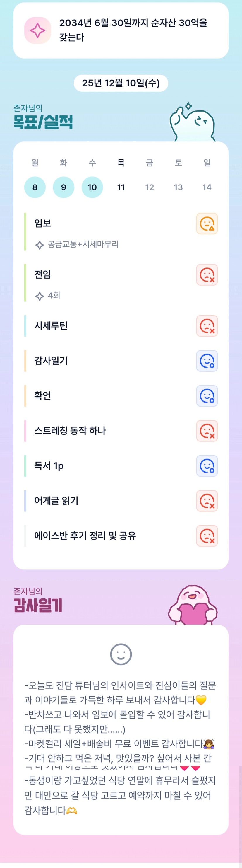Open the 25년 12월 10일(수) date selector

click(121, 83)
